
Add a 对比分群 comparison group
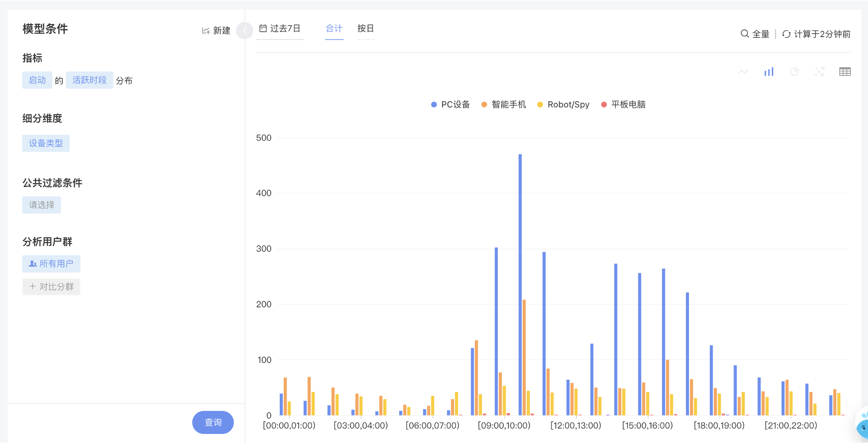pyautogui.click(x=51, y=287)
